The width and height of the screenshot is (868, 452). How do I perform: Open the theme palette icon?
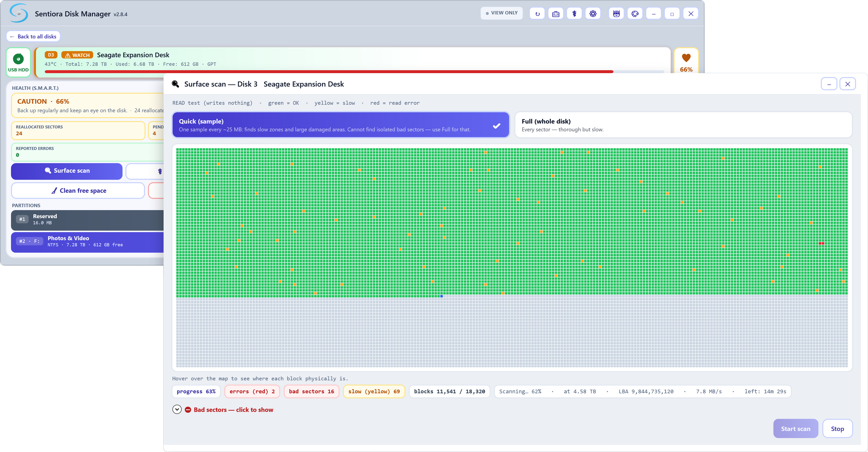coord(635,14)
